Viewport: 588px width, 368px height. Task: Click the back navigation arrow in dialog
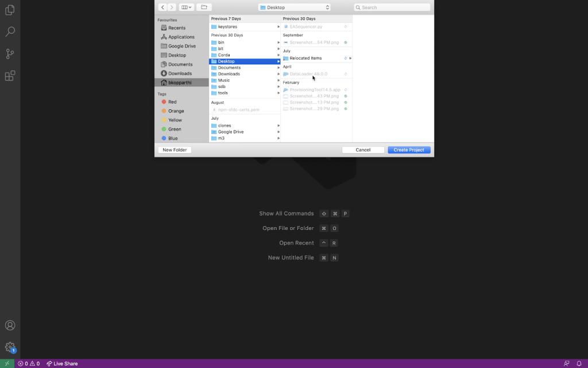click(x=163, y=7)
